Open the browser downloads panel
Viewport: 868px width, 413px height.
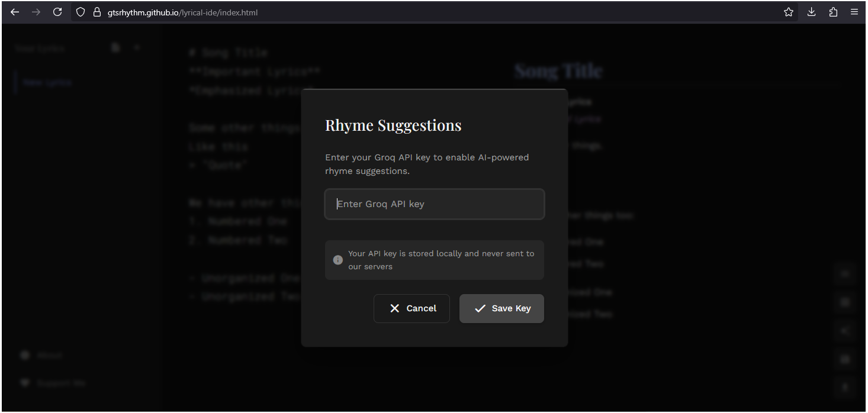tap(812, 12)
